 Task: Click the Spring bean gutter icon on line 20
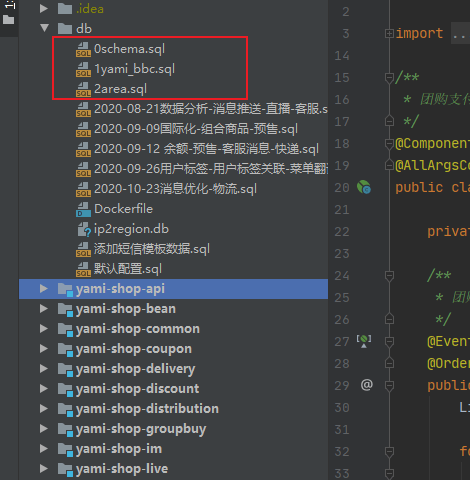[x=364, y=187]
